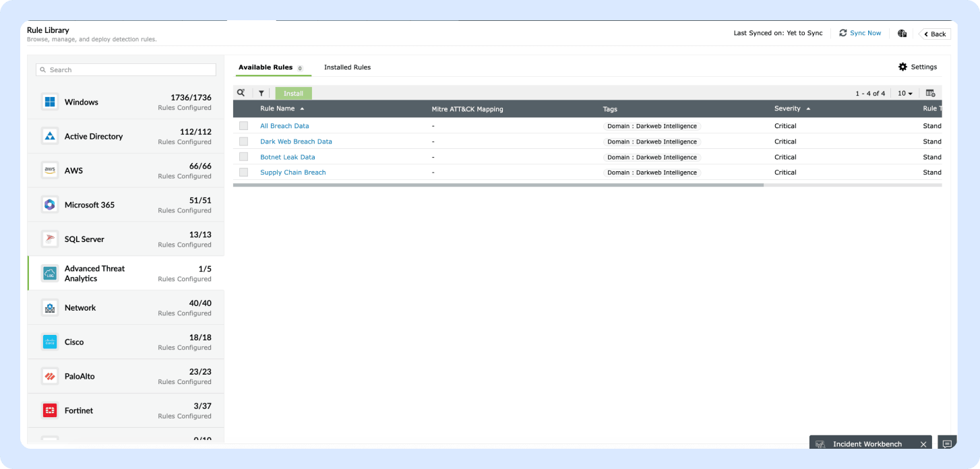Open the rule filter funnel icon
This screenshot has width=980, height=469.
(262, 94)
